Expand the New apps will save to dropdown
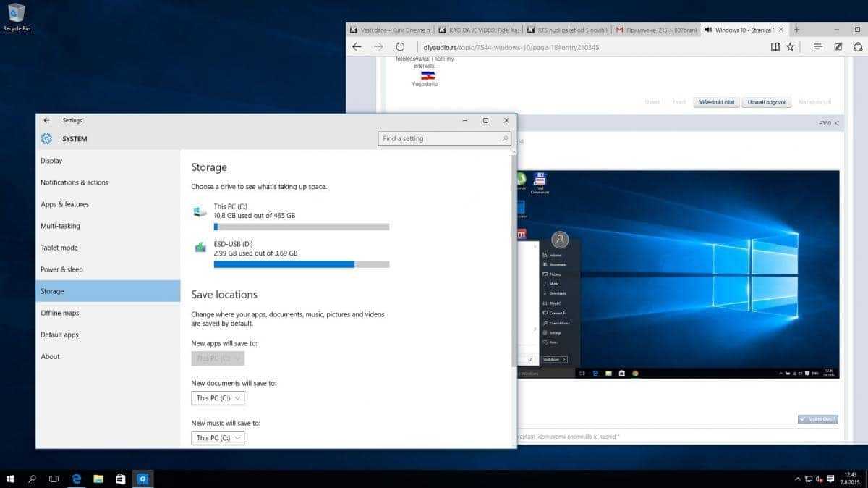 218,358
